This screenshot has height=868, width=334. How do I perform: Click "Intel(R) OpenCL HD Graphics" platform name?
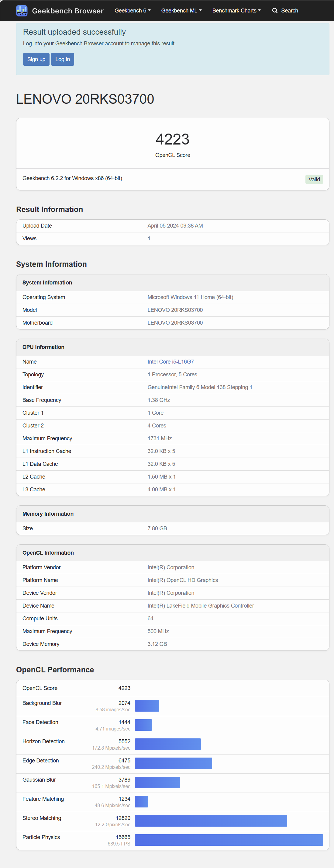182,580
